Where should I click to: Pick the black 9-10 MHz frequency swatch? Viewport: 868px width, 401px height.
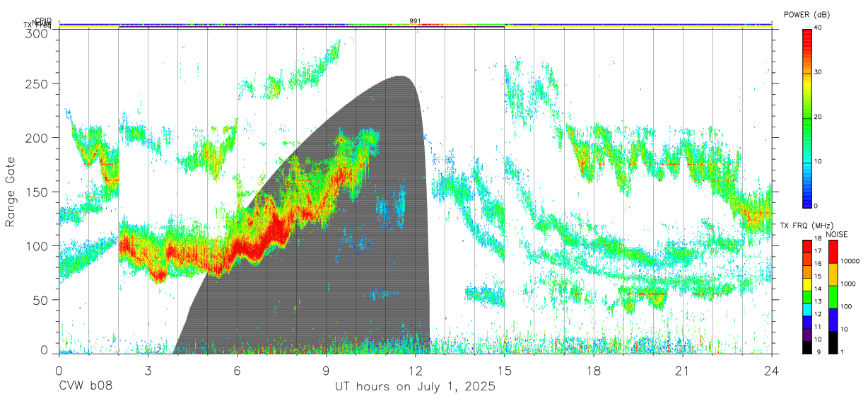(x=807, y=347)
